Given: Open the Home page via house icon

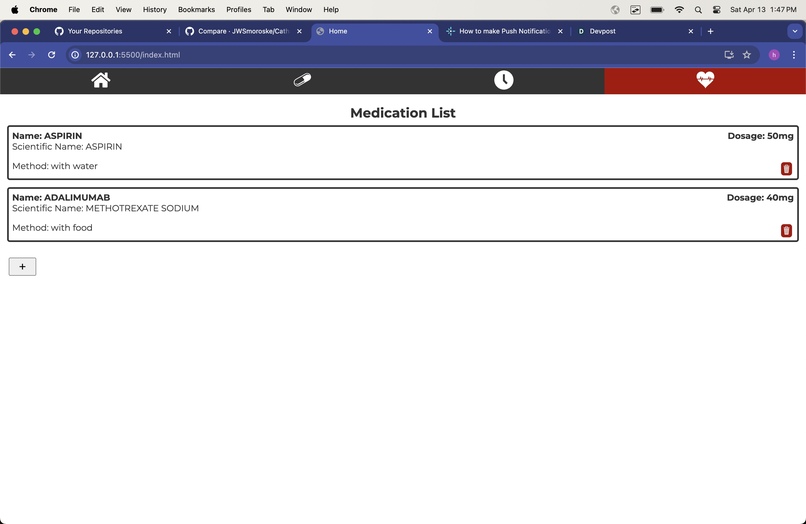Looking at the screenshot, I should click(x=101, y=80).
